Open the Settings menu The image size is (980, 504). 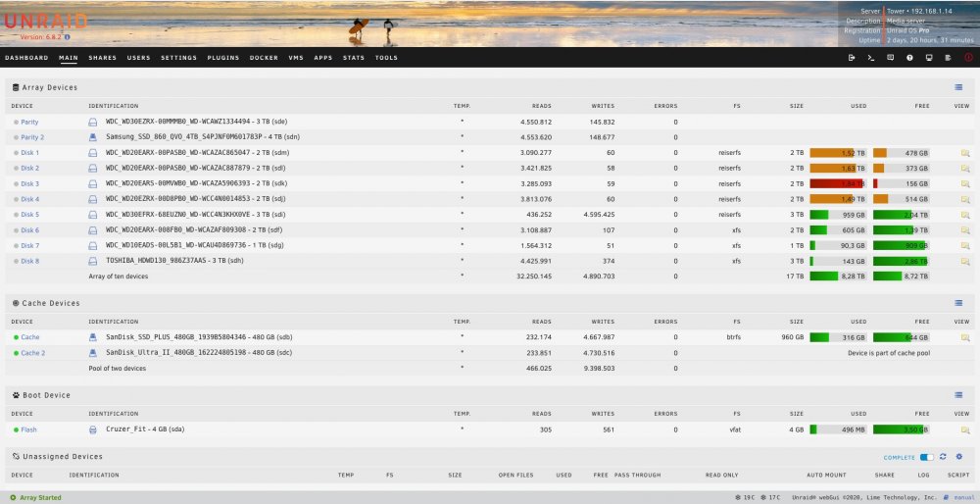178,58
